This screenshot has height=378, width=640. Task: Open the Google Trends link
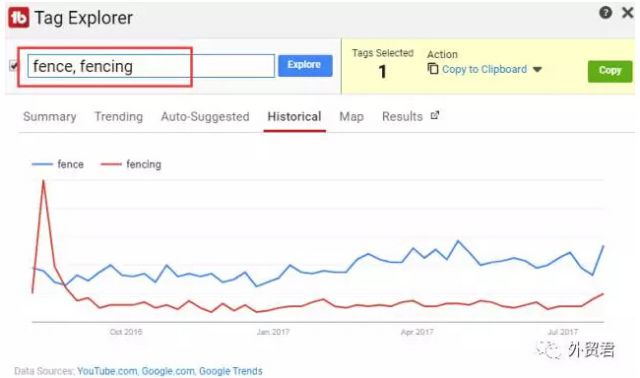coord(231,371)
